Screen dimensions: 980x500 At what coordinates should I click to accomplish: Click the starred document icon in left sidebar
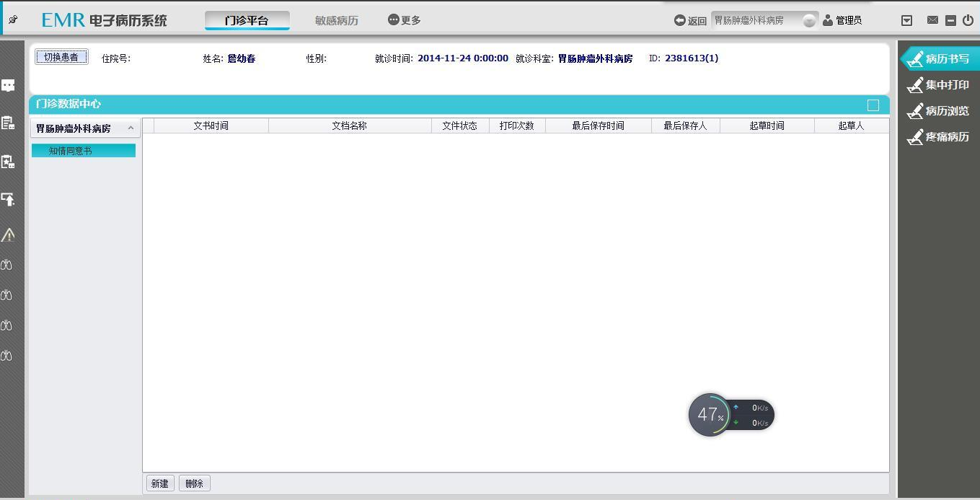(x=8, y=162)
